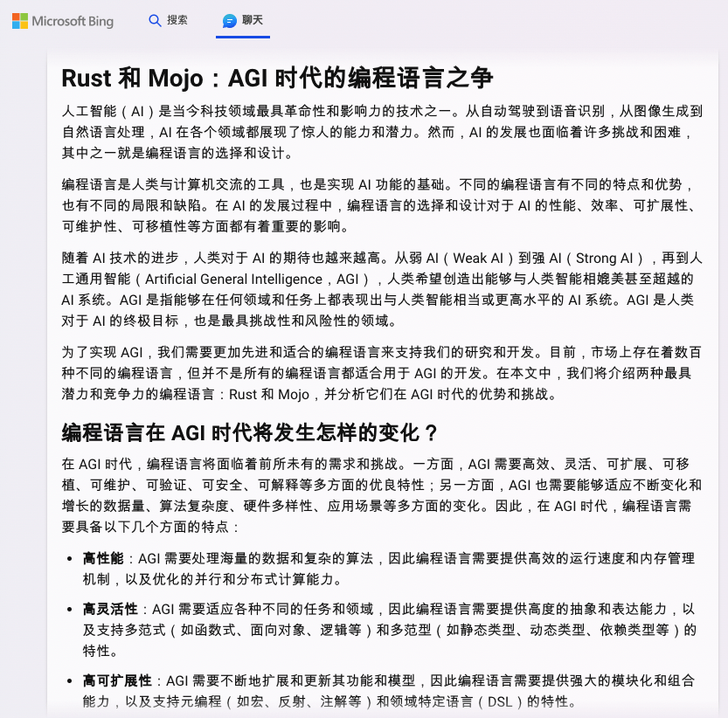The image size is (728, 718).
Task: Click the Microsoft Bing wordmark link
Action: pos(74,21)
